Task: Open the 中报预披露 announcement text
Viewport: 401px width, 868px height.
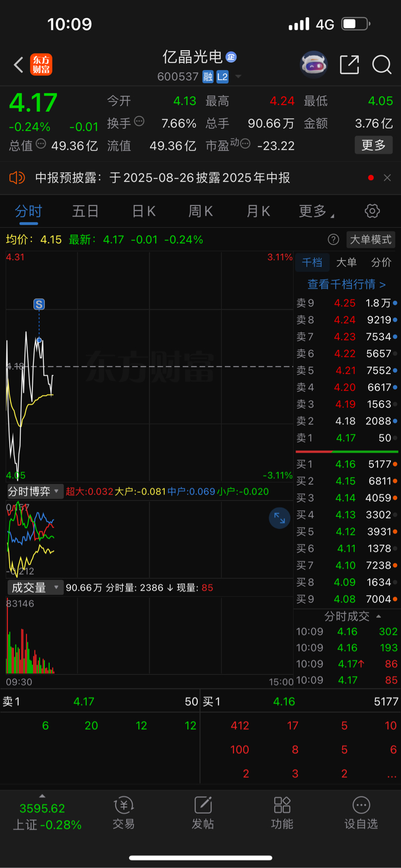Action: click(x=162, y=178)
